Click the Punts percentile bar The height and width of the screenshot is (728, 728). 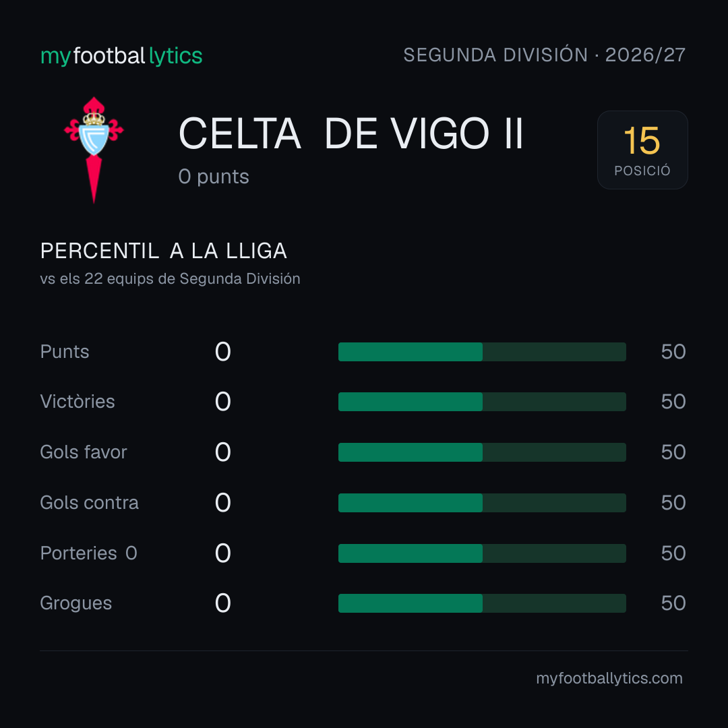[x=482, y=351]
